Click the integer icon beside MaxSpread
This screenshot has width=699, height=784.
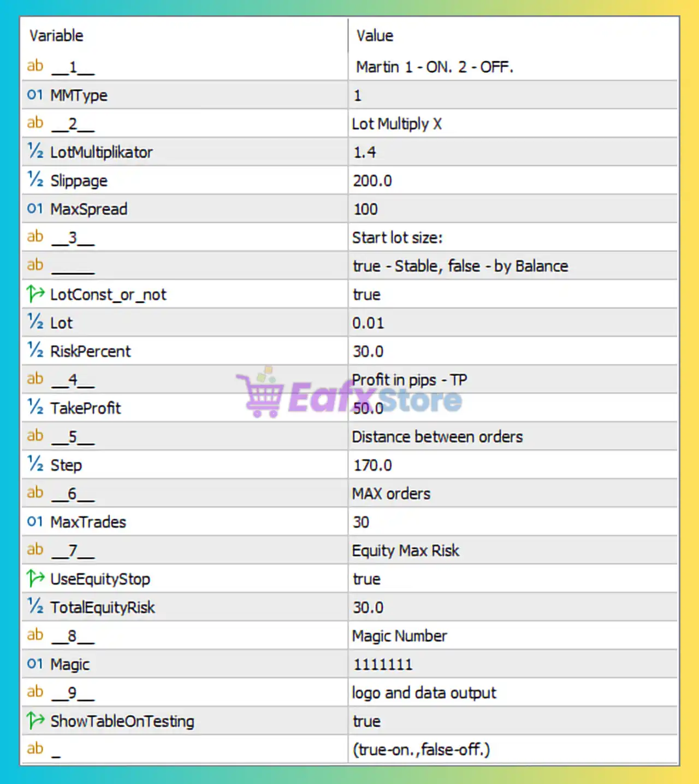pyautogui.click(x=35, y=209)
